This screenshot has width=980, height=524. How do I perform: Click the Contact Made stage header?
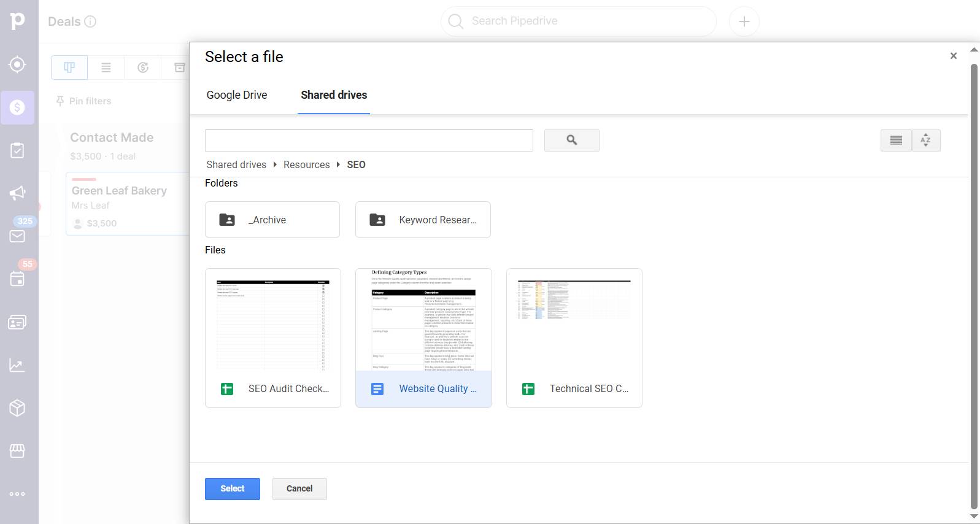tap(112, 137)
